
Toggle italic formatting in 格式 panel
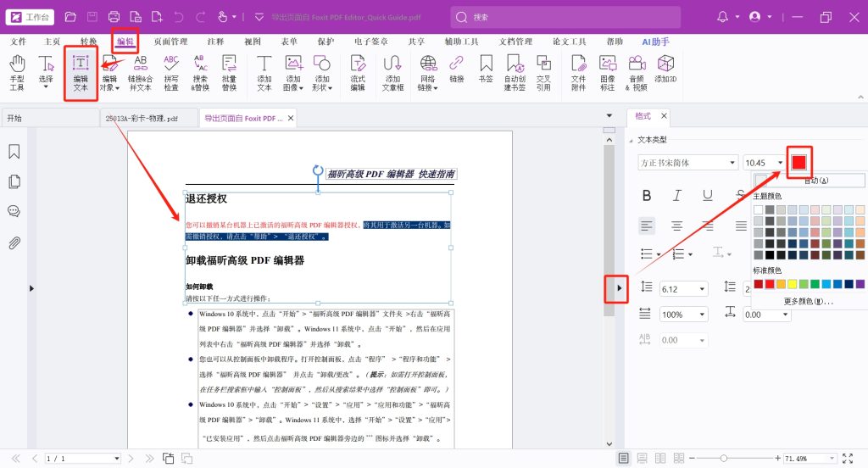tap(676, 195)
